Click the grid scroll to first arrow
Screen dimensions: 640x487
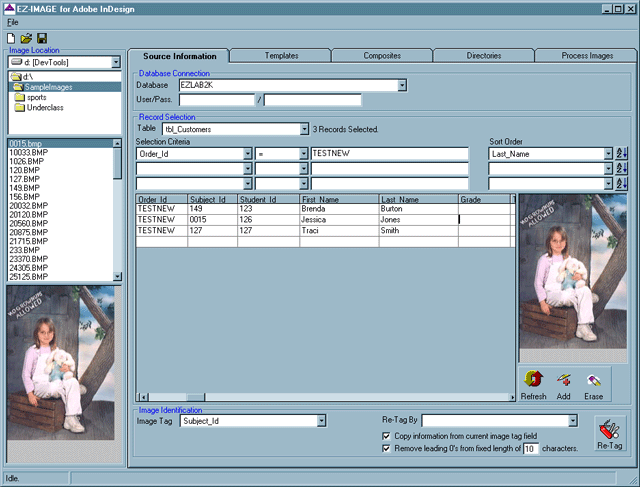[143, 397]
